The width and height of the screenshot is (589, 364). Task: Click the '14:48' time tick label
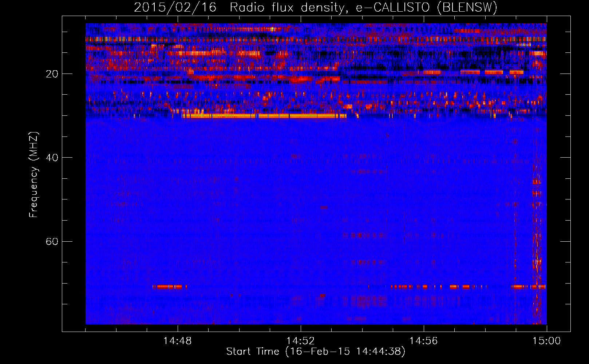click(178, 341)
